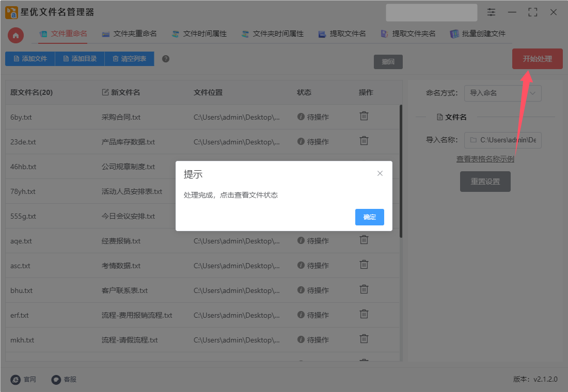Click the red home icon
The height and width of the screenshot is (392, 568).
(x=15, y=36)
